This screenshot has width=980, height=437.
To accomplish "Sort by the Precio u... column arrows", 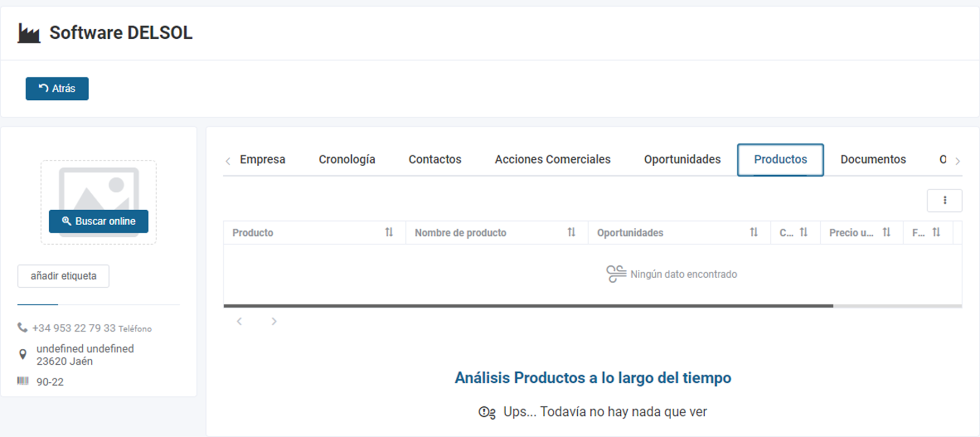I will [x=887, y=232].
